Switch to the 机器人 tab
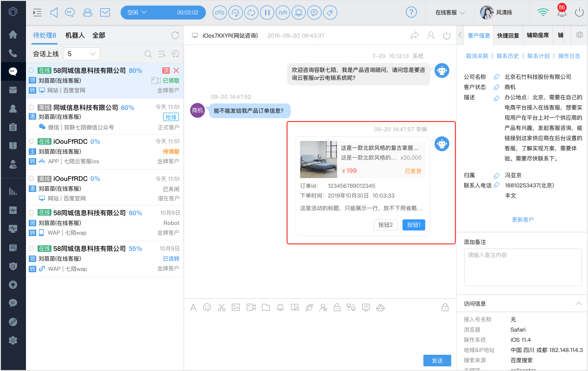The image size is (588, 371). 75,35
